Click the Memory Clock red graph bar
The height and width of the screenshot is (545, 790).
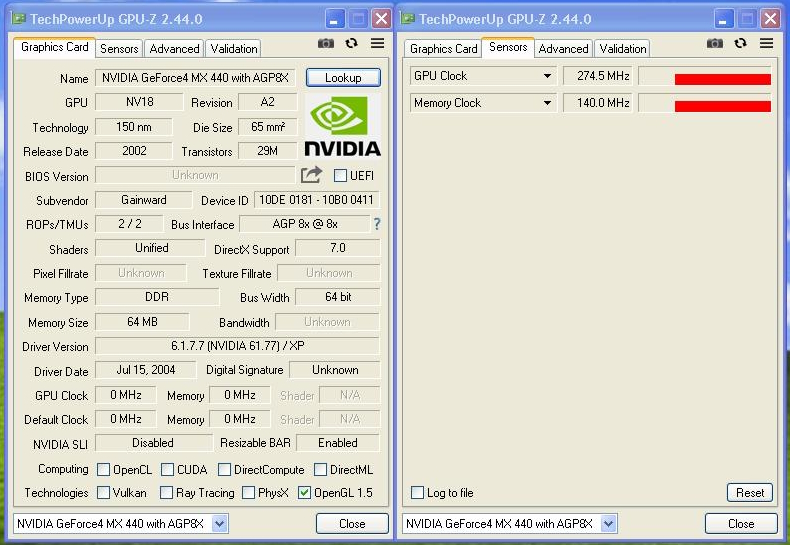point(722,106)
